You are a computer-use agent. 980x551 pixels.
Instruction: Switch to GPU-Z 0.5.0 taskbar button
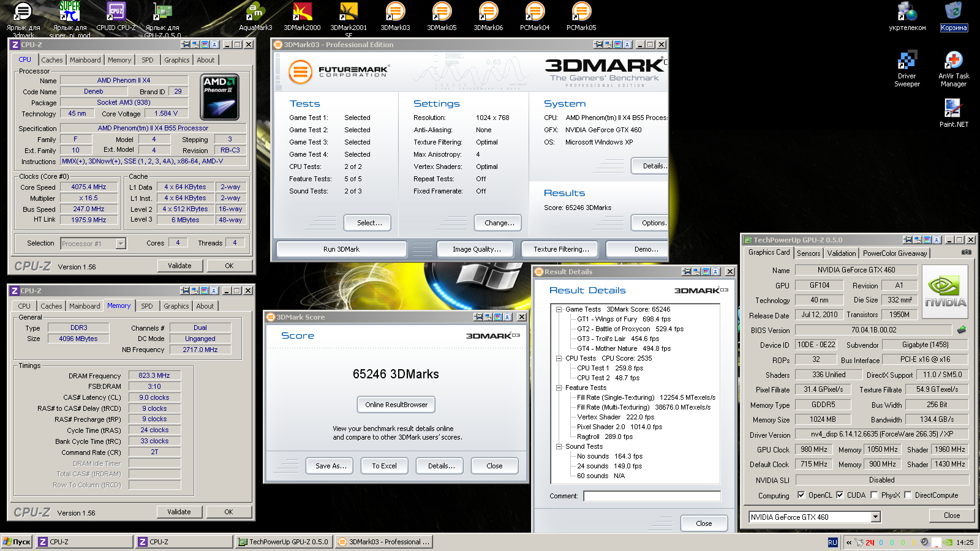[x=284, y=542]
